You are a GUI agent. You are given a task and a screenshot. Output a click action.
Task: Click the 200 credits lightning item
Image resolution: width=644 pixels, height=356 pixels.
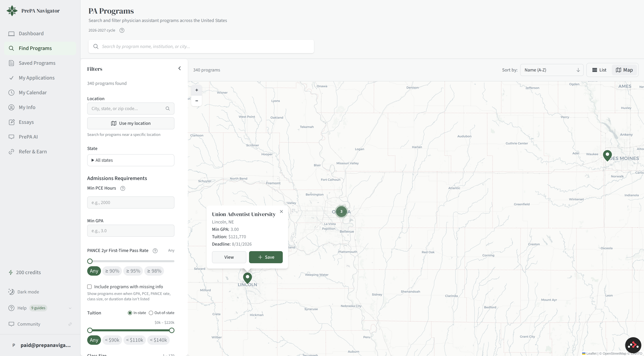[25, 272]
